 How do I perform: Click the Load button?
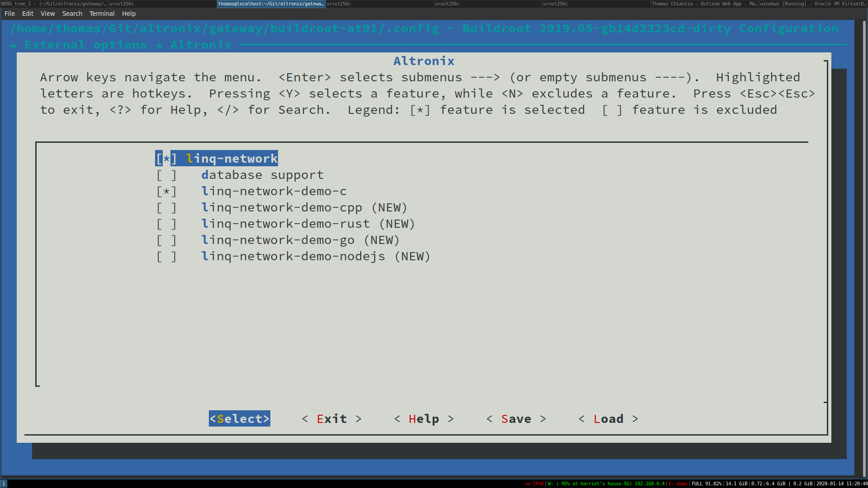point(609,419)
